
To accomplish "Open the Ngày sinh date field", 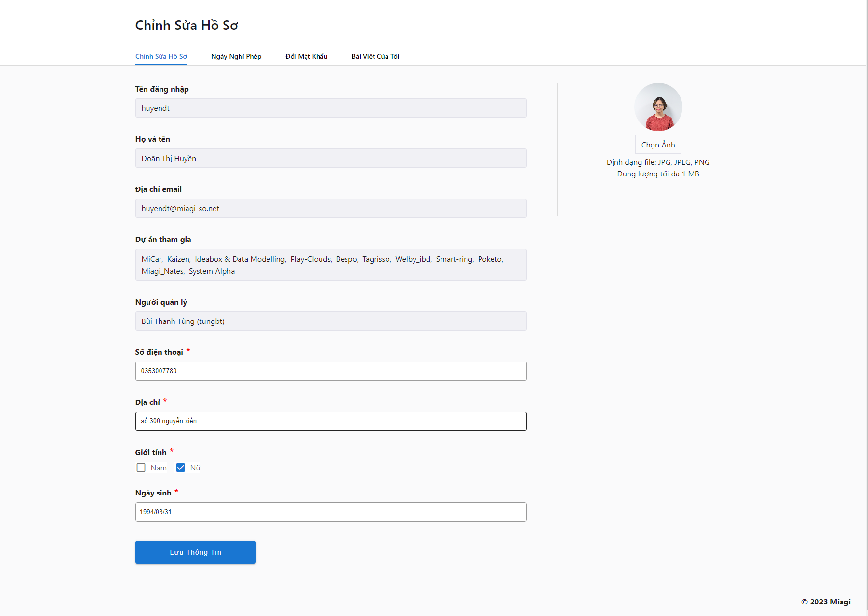I will [x=331, y=512].
